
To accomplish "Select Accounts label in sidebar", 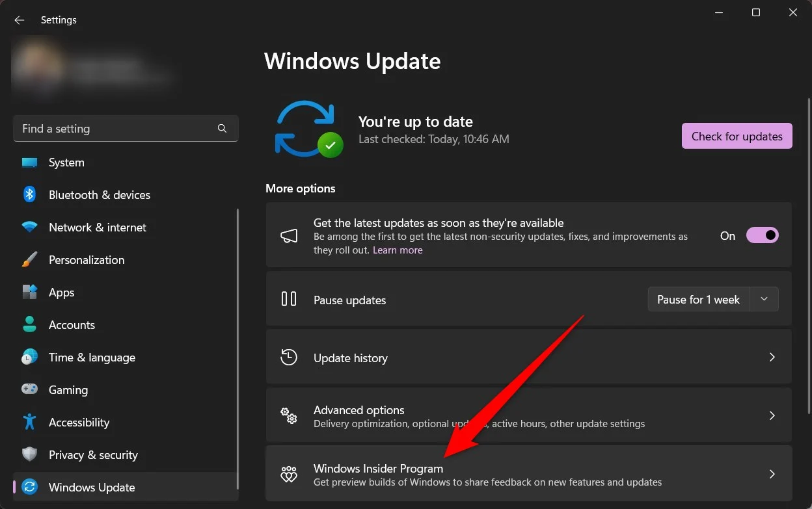I will click(x=72, y=325).
